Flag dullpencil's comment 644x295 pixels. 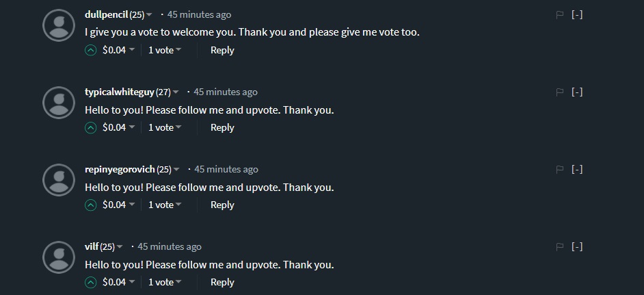click(559, 14)
